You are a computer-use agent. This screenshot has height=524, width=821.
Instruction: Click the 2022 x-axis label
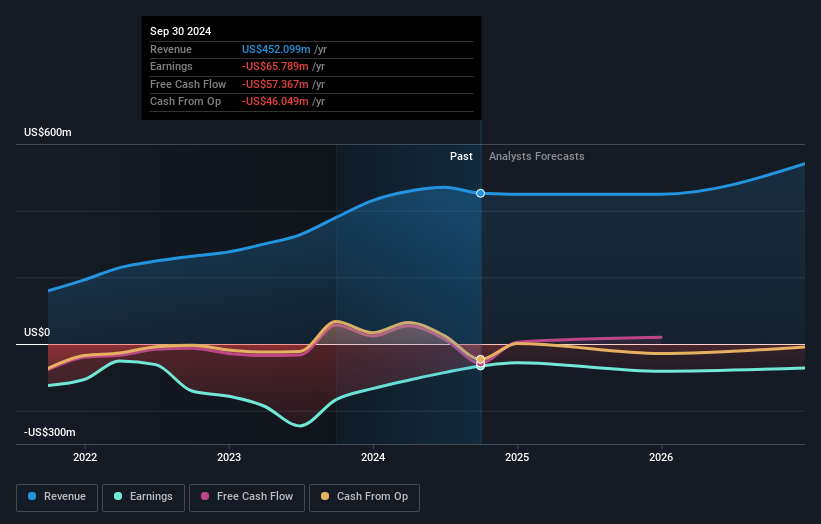(85, 457)
